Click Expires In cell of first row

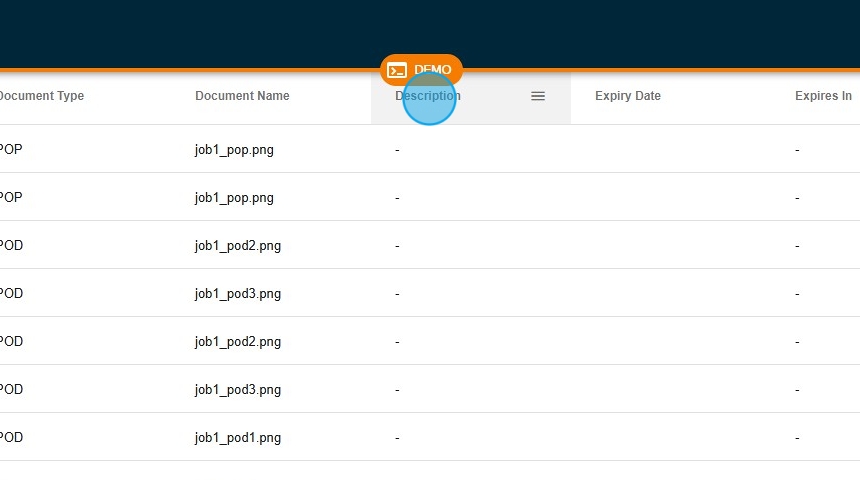click(x=797, y=149)
